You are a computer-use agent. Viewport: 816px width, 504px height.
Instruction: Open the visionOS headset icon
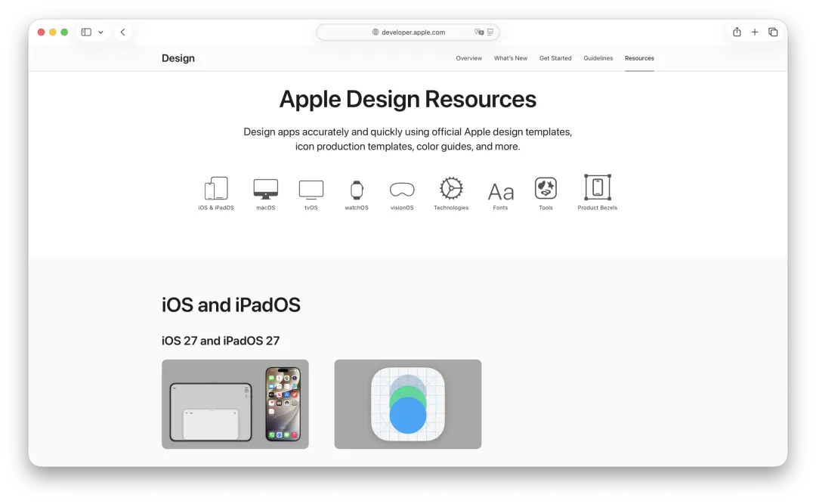402,190
